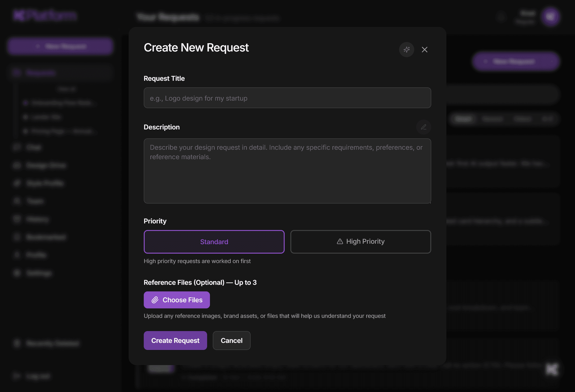Cancel the new request
Screen dimensions: 575x392
tap(231, 340)
